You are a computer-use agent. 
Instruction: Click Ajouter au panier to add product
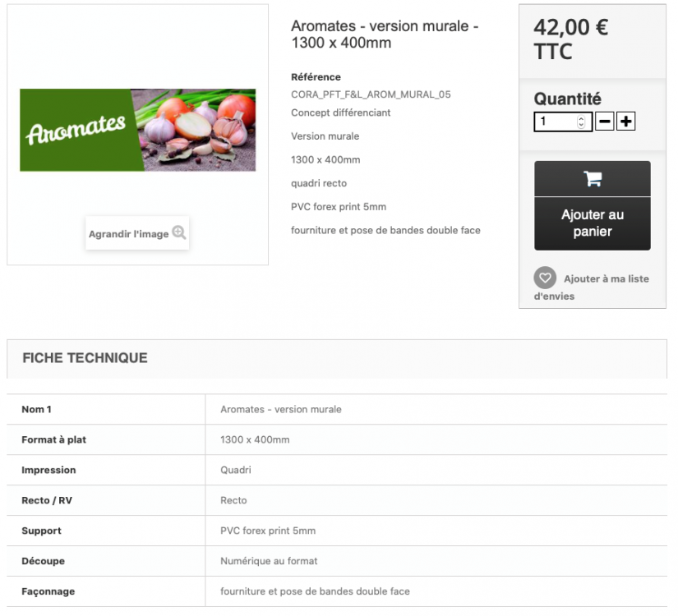(592, 223)
